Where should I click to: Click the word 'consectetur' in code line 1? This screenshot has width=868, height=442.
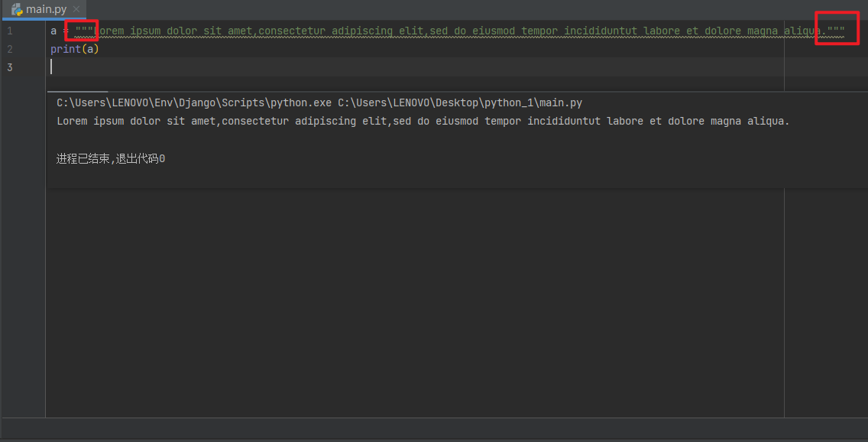[x=292, y=31]
